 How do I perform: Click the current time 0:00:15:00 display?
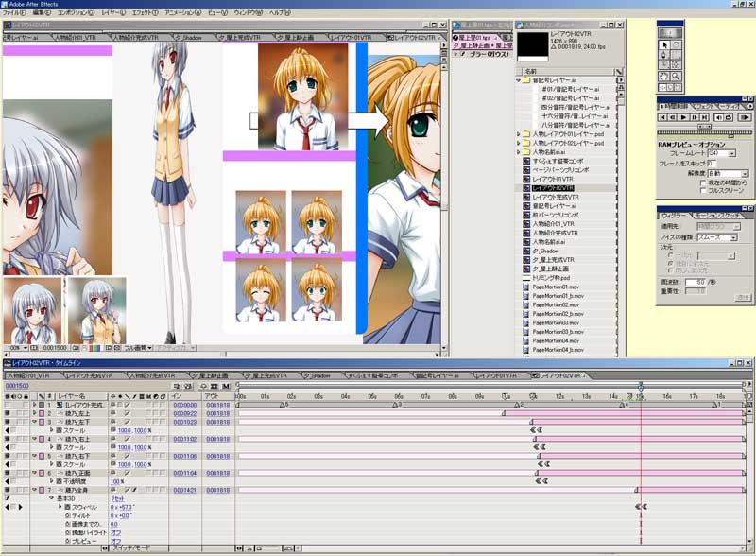click(17, 386)
